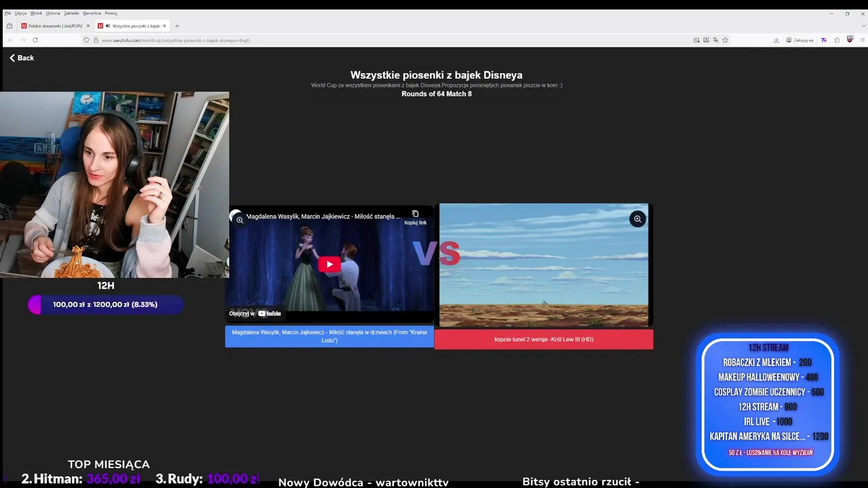Mute the tab via its speaker icon

108,26
